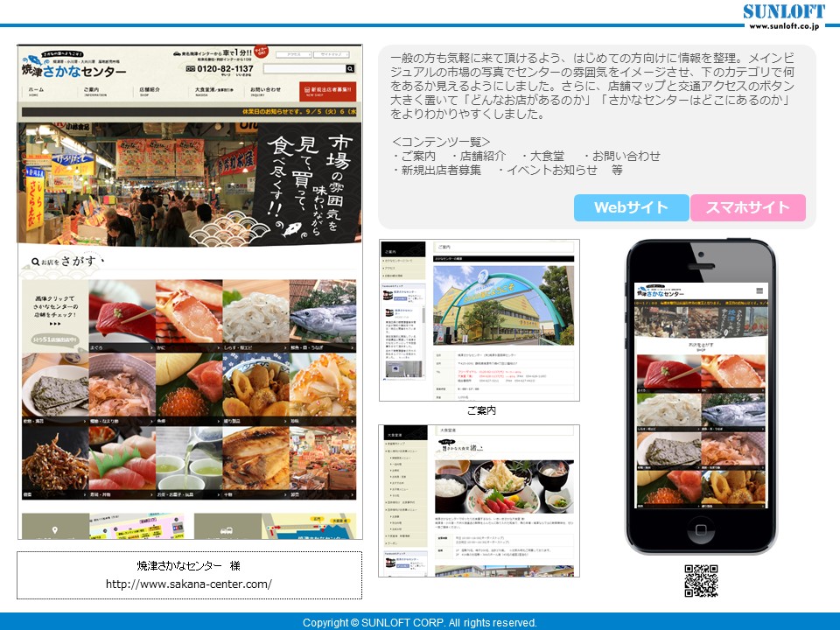Screen dimensions: 840x630
Task: Open the お問い合わせ navigation item
Action: pos(264,91)
